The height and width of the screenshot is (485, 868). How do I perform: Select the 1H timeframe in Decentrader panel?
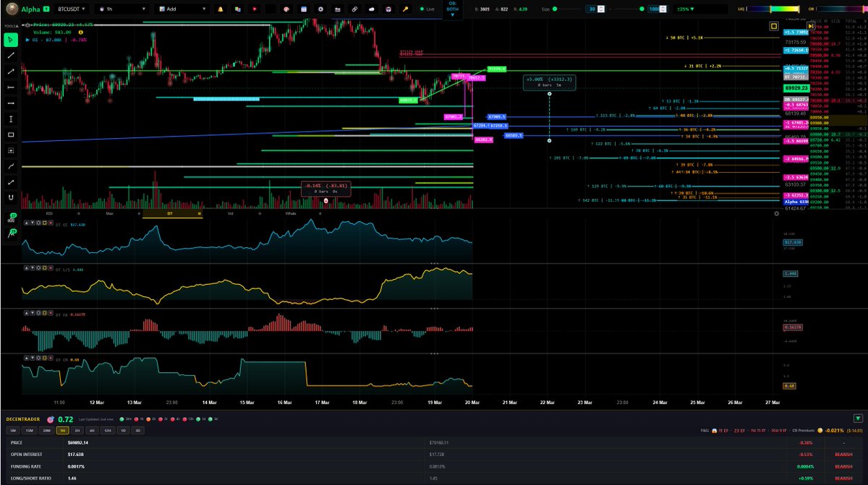click(x=62, y=430)
